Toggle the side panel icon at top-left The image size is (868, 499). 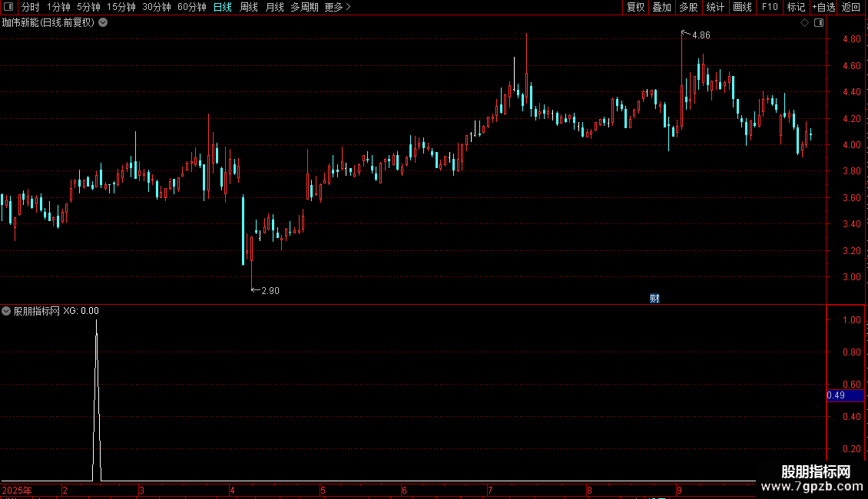tap(8, 7)
